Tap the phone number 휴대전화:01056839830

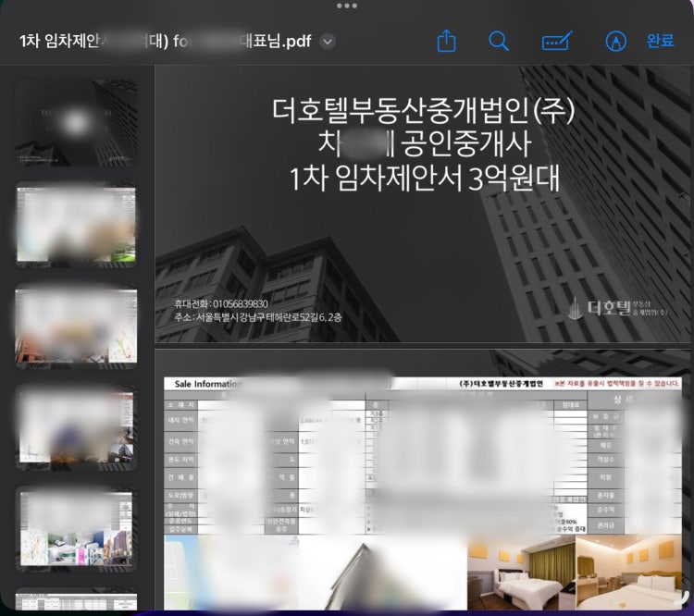pyautogui.click(x=221, y=304)
